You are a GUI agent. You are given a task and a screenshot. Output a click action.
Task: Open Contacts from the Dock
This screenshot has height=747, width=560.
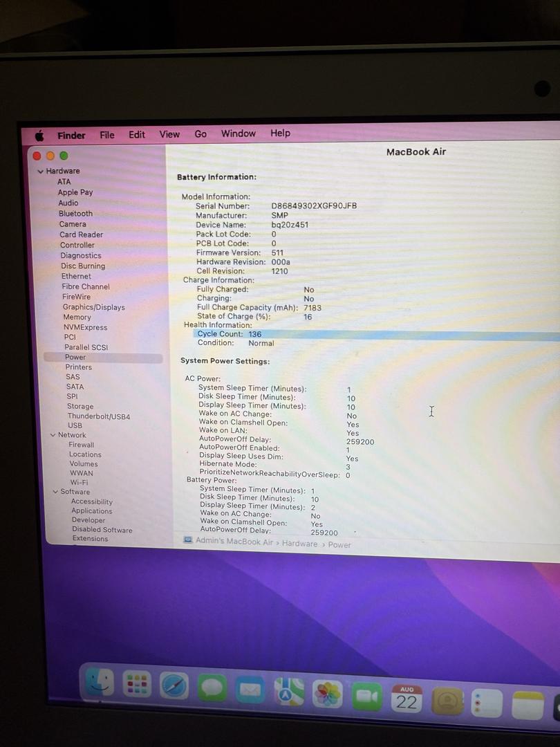[447, 701]
